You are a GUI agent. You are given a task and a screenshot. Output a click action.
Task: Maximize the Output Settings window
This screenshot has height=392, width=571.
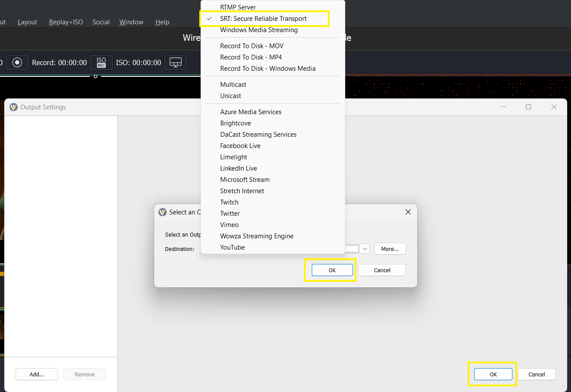coord(528,107)
